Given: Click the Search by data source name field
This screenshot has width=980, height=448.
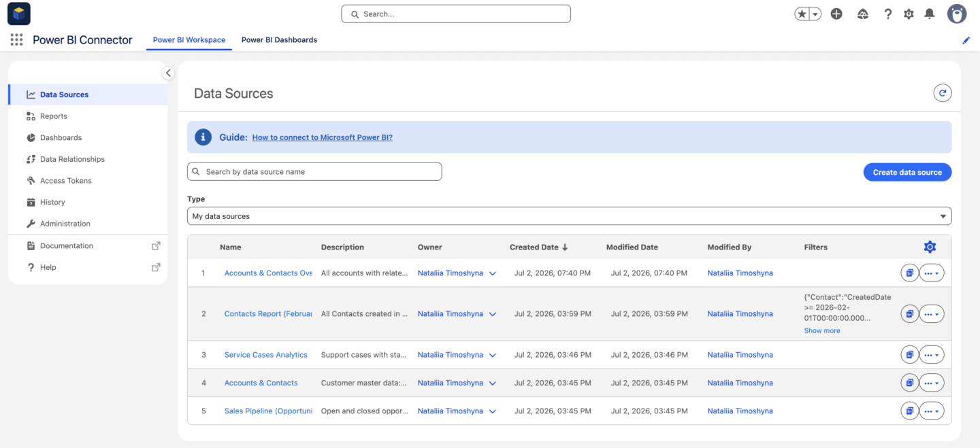Looking at the screenshot, I should tap(314, 172).
